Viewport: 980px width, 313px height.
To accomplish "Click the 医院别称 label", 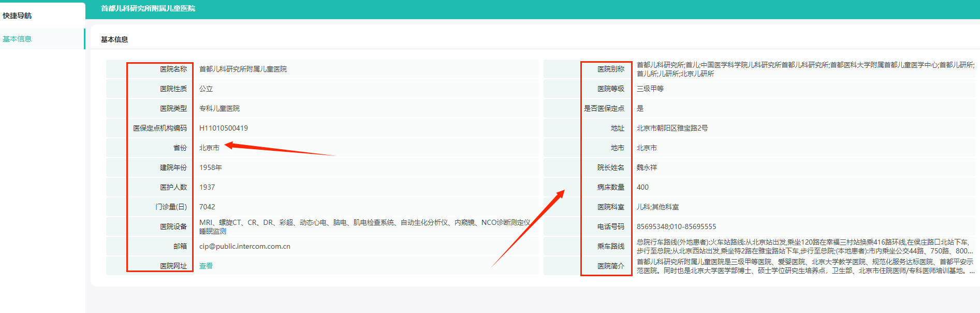I will 611,69.
